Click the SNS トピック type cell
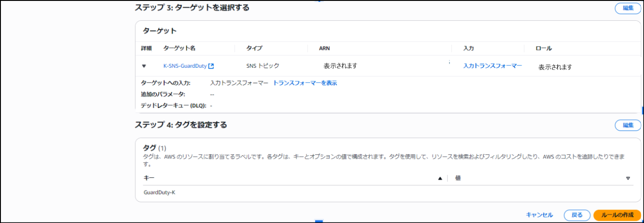644x223 pixels. pyautogui.click(x=263, y=66)
